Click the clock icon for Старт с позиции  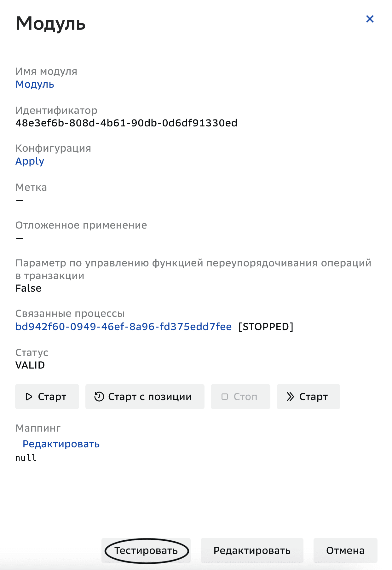pyautogui.click(x=99, y=397)
